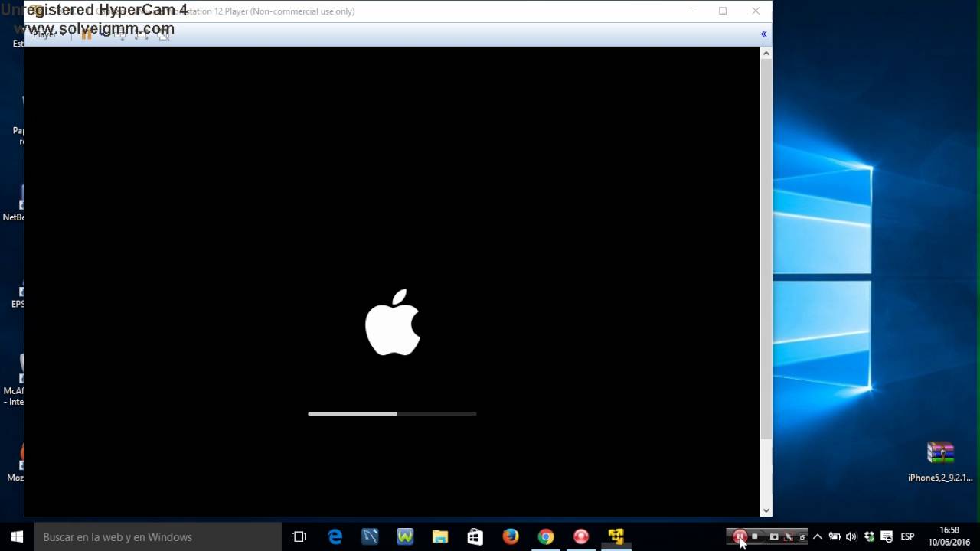Minimize the VMware Player window
Image resolution: width=980 pixels, height=551 pixels.
690,11
